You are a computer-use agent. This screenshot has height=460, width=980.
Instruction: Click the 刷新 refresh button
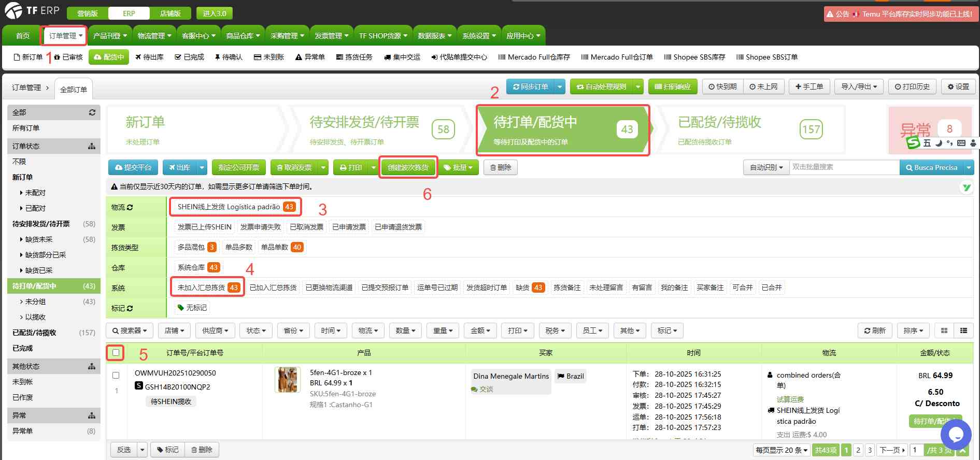875,330
